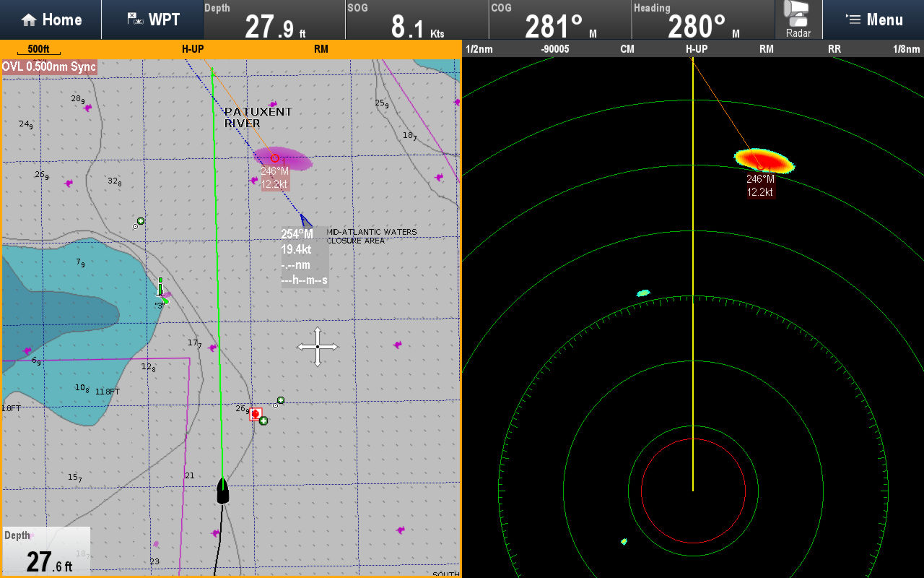Click the chart target 246°M 12.2kt label

coord(274,178)
